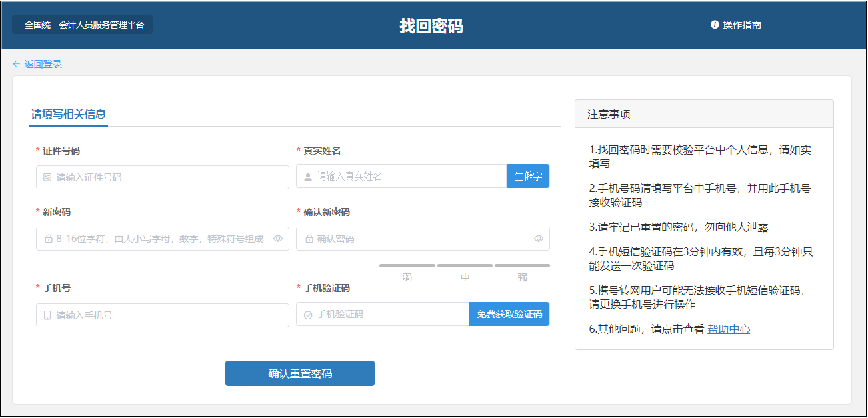Open the 生僻字 rare character picker
This screenshot has height=418, width=868.
pyautogui.click(x=528, y=176)
